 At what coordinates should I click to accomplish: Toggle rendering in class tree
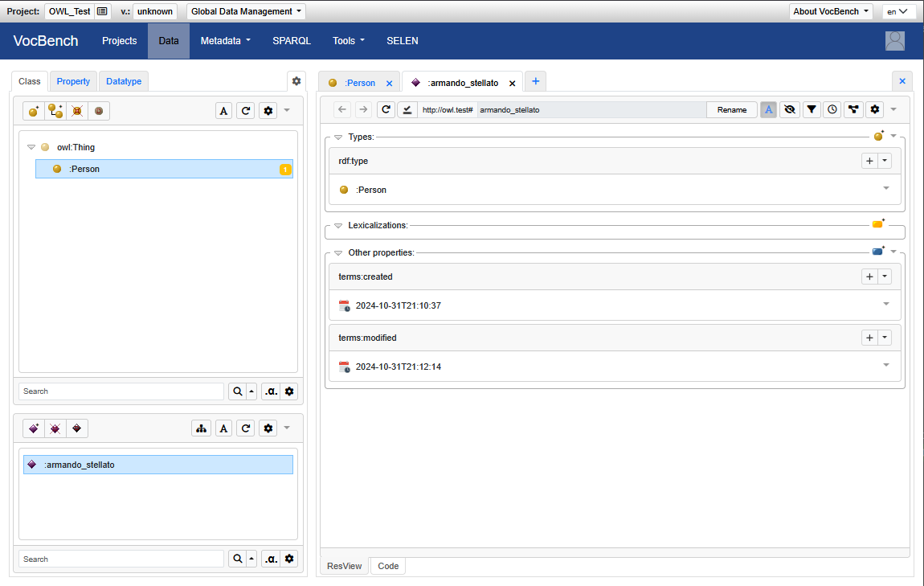tap(224, 111)
